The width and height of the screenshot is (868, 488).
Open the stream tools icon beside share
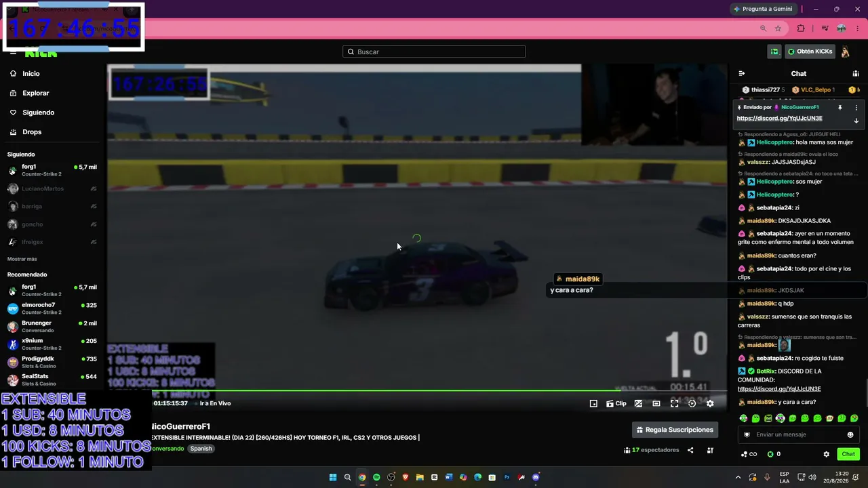pyautogui.click(x=710, y=450)
